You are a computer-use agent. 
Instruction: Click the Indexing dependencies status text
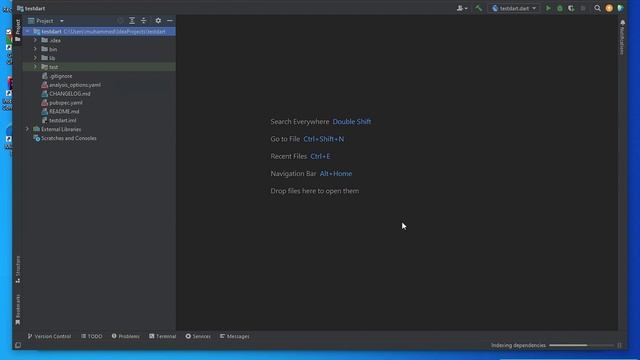(518, 345)
